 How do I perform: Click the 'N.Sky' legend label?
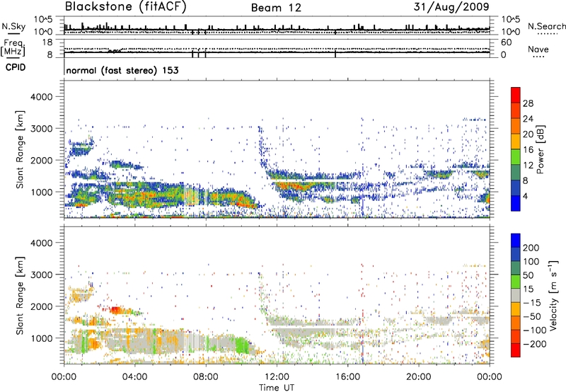point(13,26)
